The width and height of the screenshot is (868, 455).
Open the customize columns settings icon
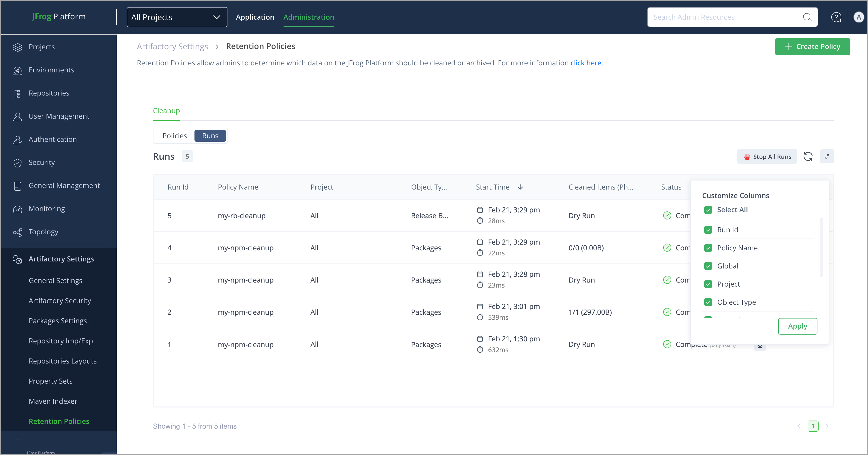pyautogui.click(x=827, y=157)
